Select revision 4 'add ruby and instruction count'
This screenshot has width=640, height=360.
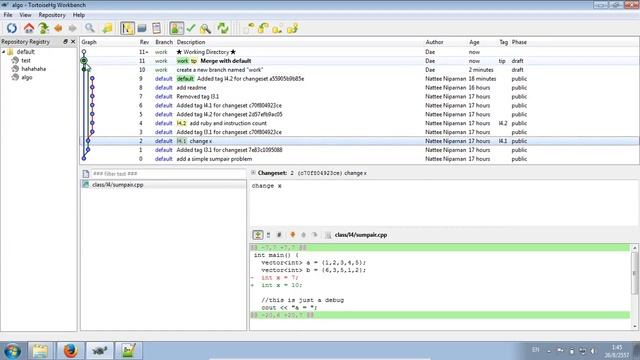point(360,123)
